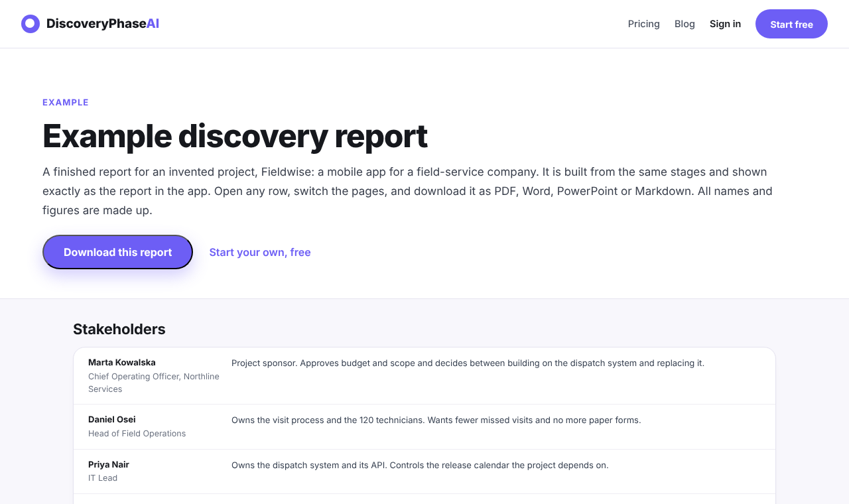Click Head of Field Operations text
The image size is (849, 504).
coord(137,433)
